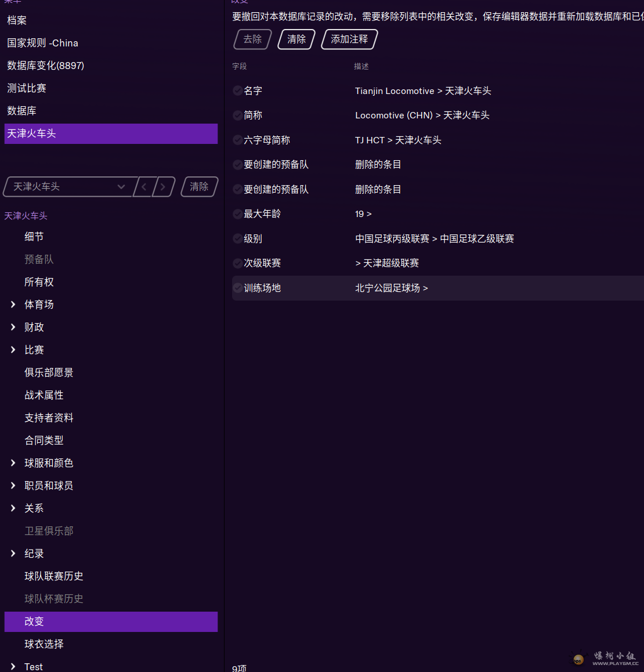The image size is (644, 672).
Task: Click the previous record arrow button
Action: click(144, 187)
